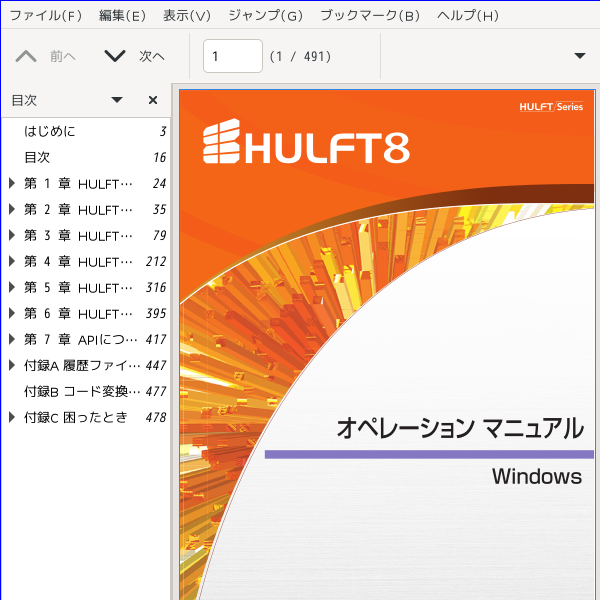Image resolution: width=600 pixels, height=600 pixels.
Task: Expand the 付録A 履歴ファイ outline node
Action: coord(12,365)
